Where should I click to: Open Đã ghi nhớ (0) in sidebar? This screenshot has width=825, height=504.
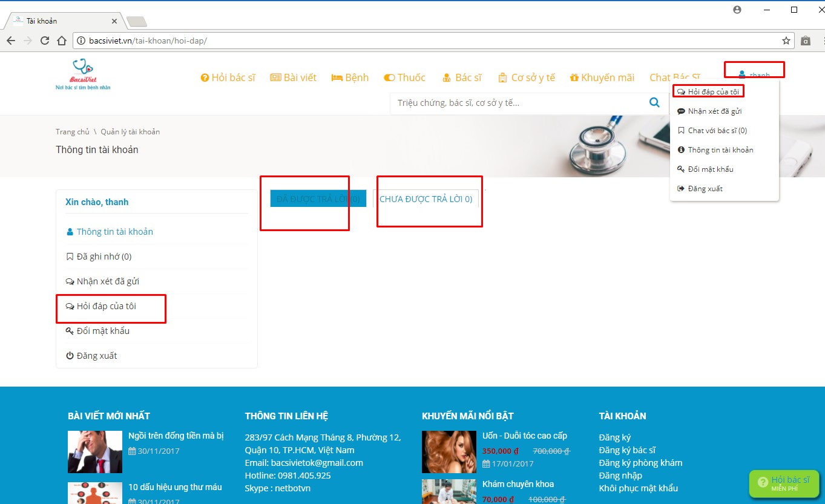coord(104,257)
